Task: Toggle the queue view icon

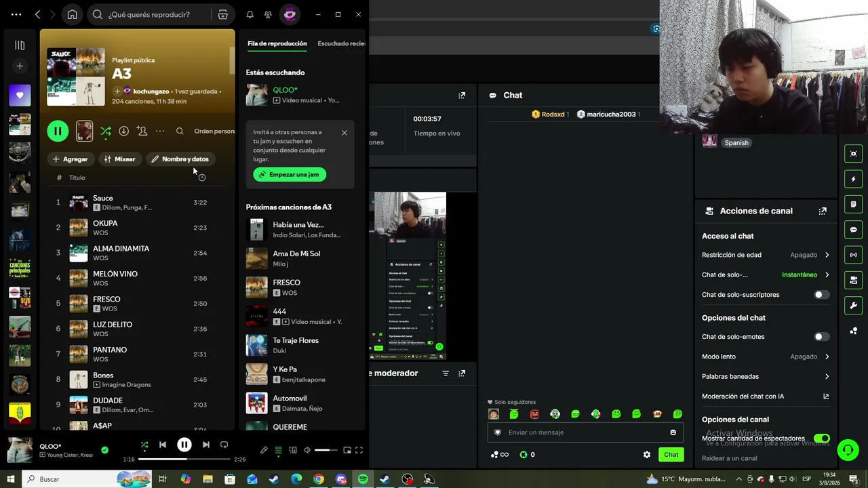Action: click(x=278, y=450)
